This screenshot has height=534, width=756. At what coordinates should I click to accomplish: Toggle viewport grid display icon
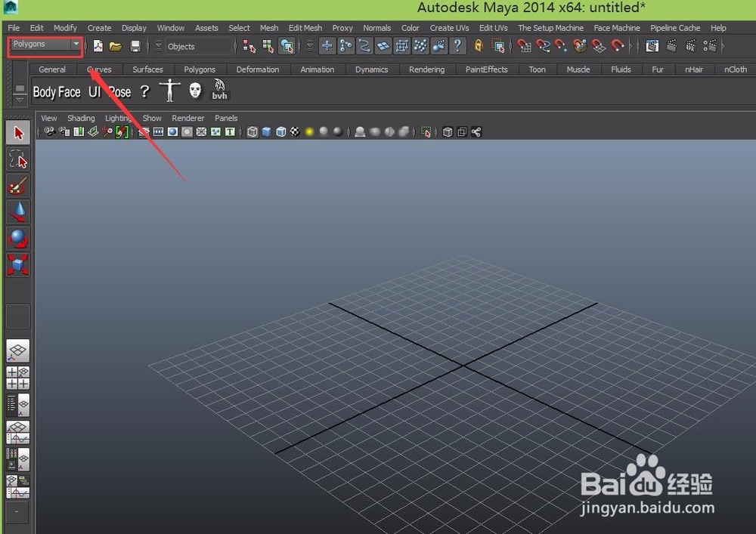144,132
